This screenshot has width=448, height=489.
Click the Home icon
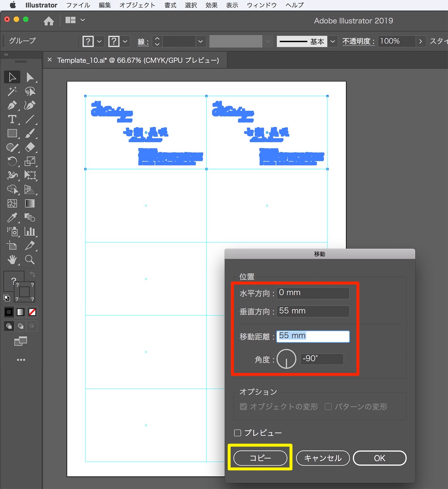coord(49,21)
